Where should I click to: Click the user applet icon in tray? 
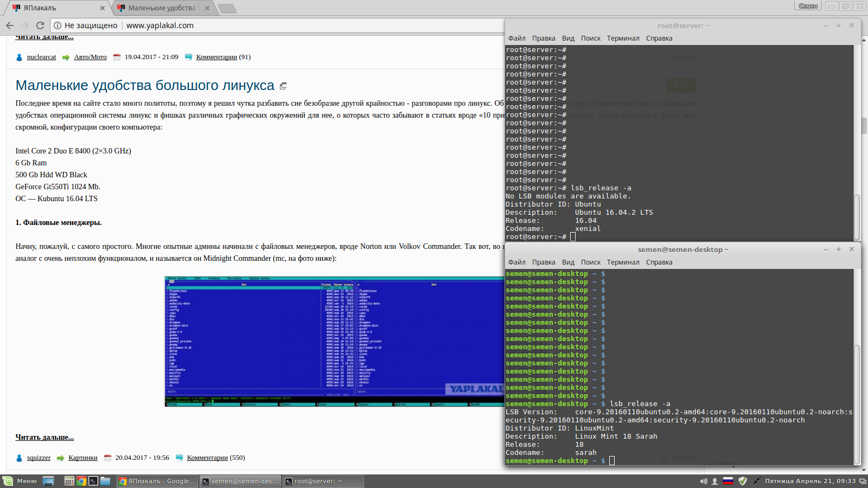point(715,481)
